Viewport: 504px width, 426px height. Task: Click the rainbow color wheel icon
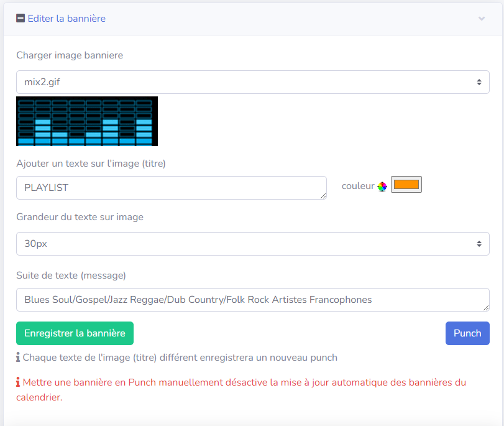pyautogui.click(x=382, y=187)
